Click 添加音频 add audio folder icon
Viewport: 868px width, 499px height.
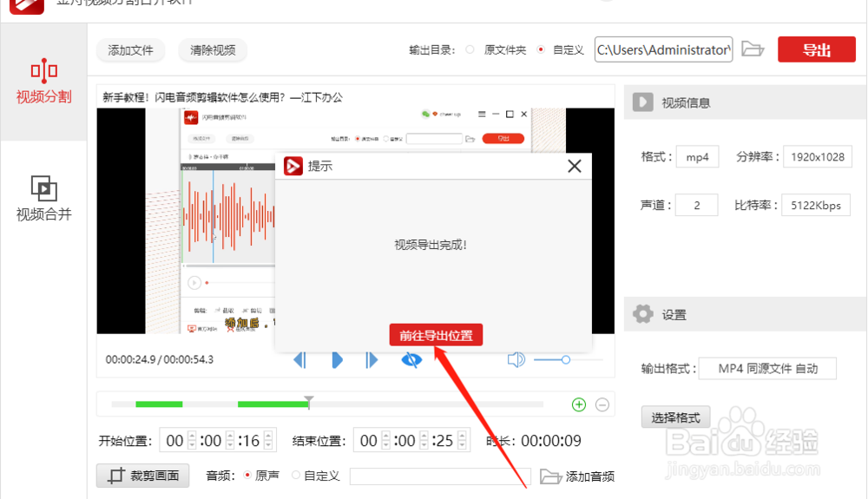pos(551,476)
